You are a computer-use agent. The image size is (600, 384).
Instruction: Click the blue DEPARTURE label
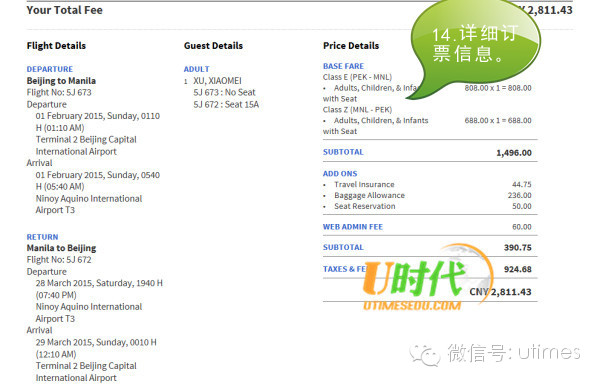(x=50, y=69)
